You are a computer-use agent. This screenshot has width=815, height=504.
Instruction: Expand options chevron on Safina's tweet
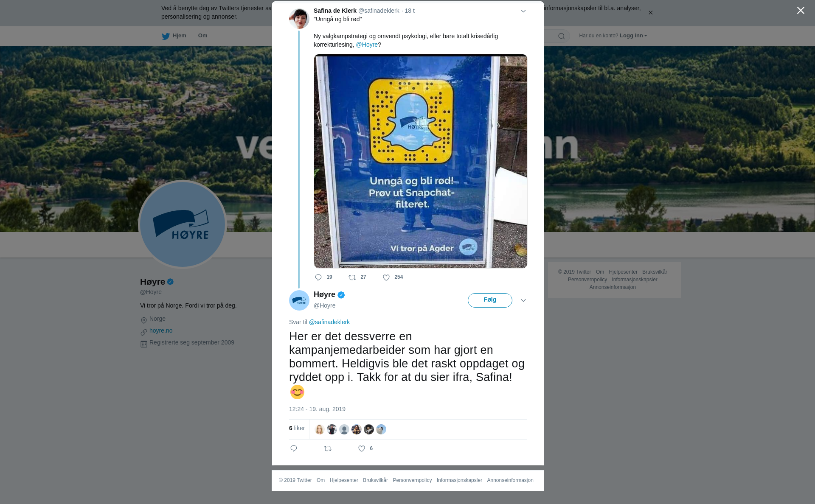[523, 11]
